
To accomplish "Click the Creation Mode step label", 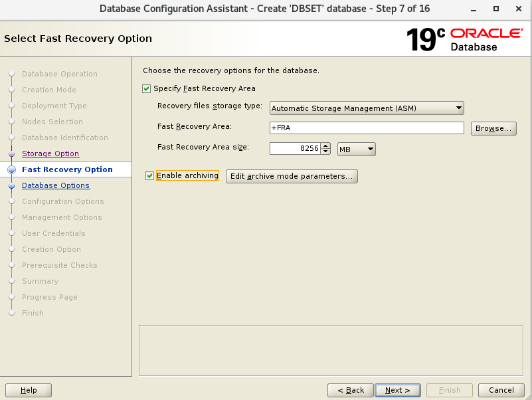I will (x=49, y=90).
